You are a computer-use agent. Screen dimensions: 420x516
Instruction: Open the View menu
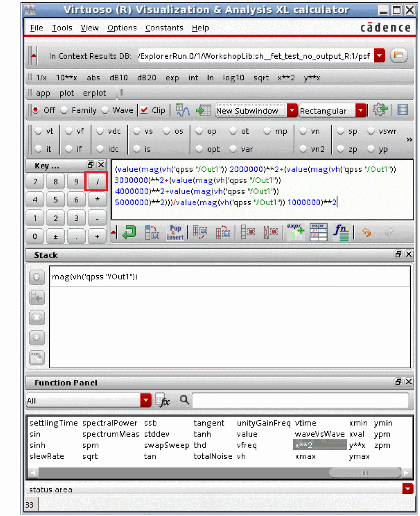click(x=89, y=28)
